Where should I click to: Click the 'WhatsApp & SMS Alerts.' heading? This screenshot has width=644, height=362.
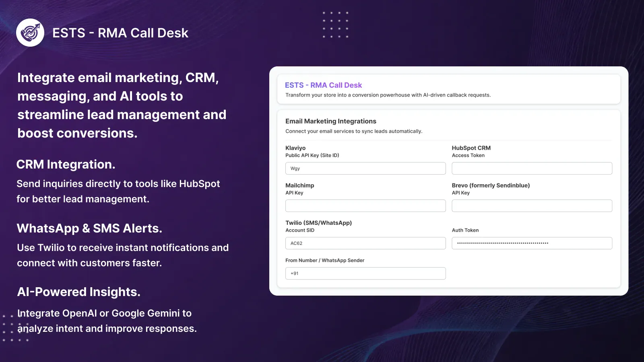click(x=89, y=228)
